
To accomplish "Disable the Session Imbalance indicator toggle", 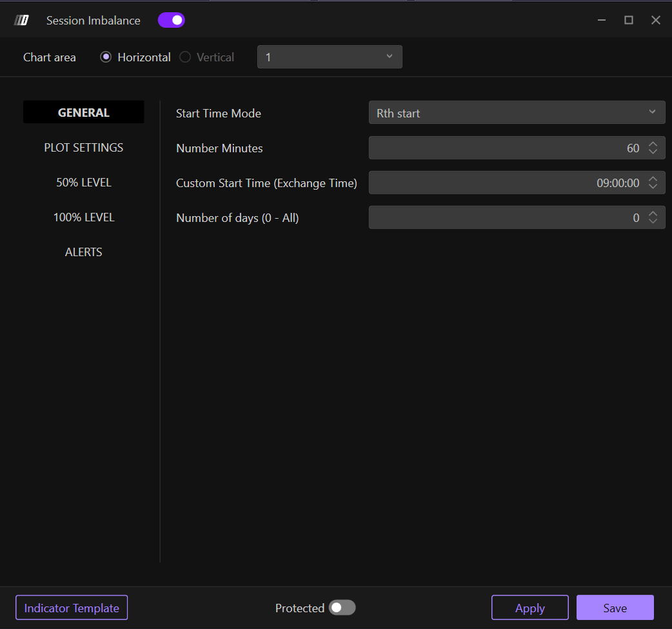I will coord(172,21).
